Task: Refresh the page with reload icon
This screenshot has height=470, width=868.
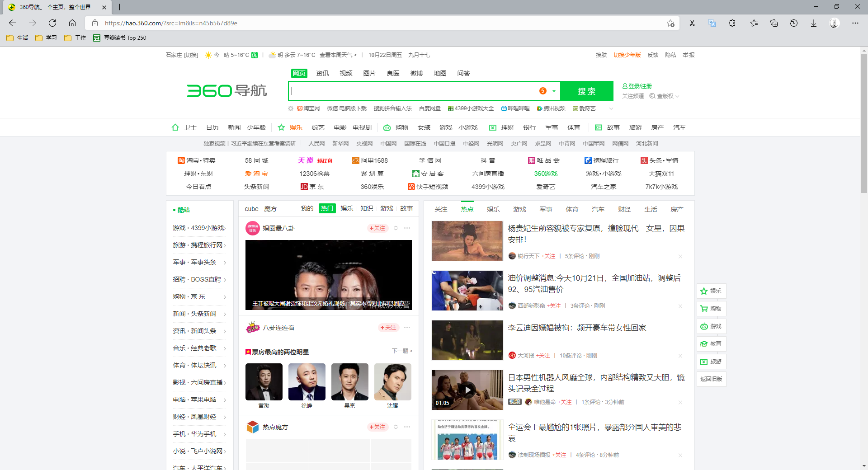Action: coord(52,23)
